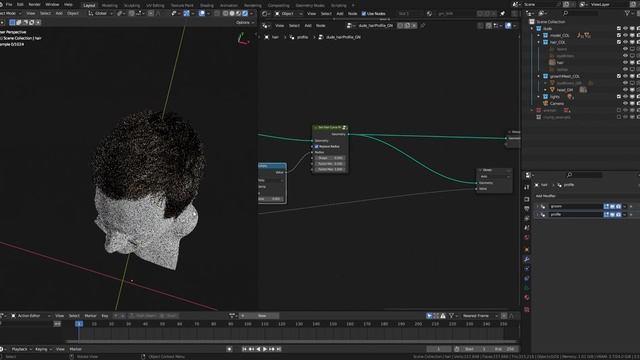Select the box select mode icon
The height and width of the screenshot is (360, 640).
tap(12, 22)
